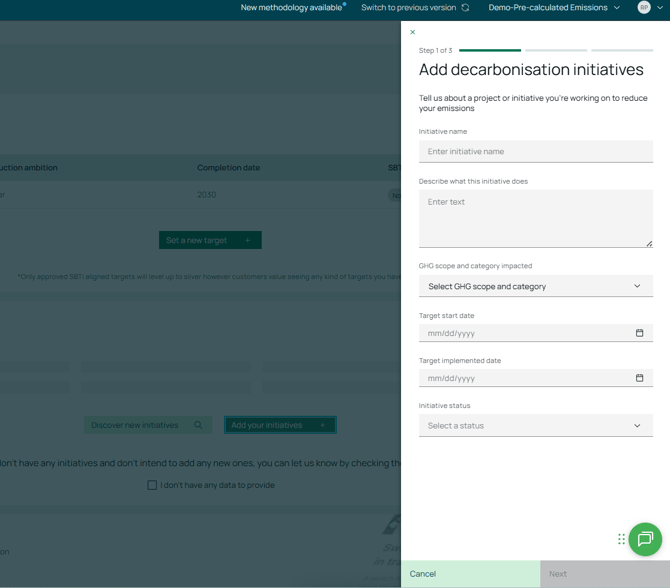
Task: Click the search icon on Discover new initiatives
Action: (x=198, y=425)
